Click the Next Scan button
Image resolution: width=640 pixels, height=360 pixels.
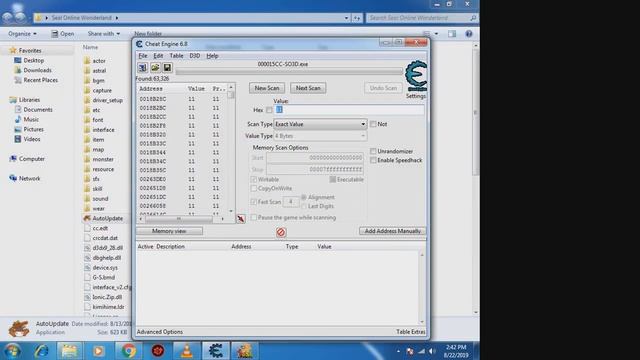coord(308,88)
